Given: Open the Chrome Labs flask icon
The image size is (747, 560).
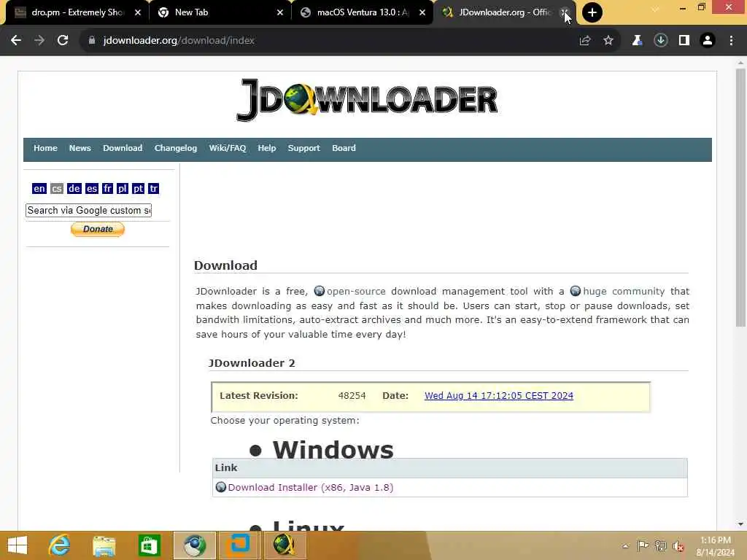Looking at the screenshot, I should point(637,41).
